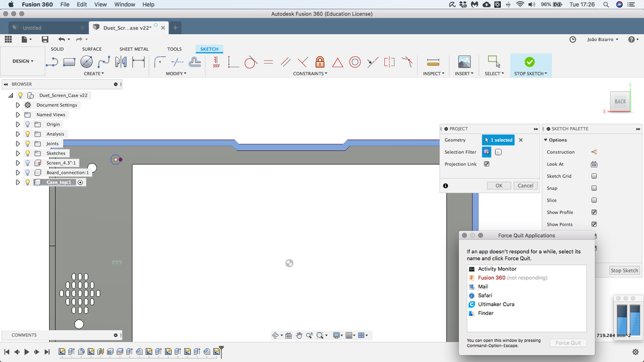Apply the Fix/Unfix lock constraint
This screenshot has height=362, width=644.
(320, 62)
